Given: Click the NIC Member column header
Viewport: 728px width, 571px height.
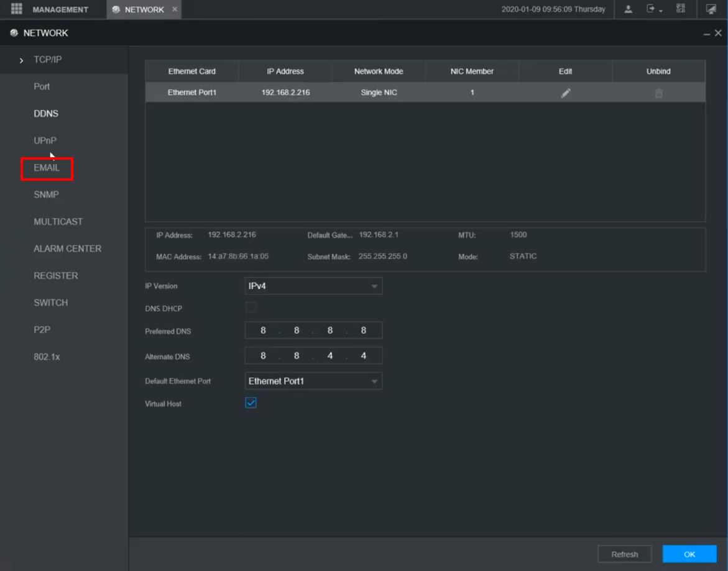Looking at the screenshot, I should tap(472, 71).
